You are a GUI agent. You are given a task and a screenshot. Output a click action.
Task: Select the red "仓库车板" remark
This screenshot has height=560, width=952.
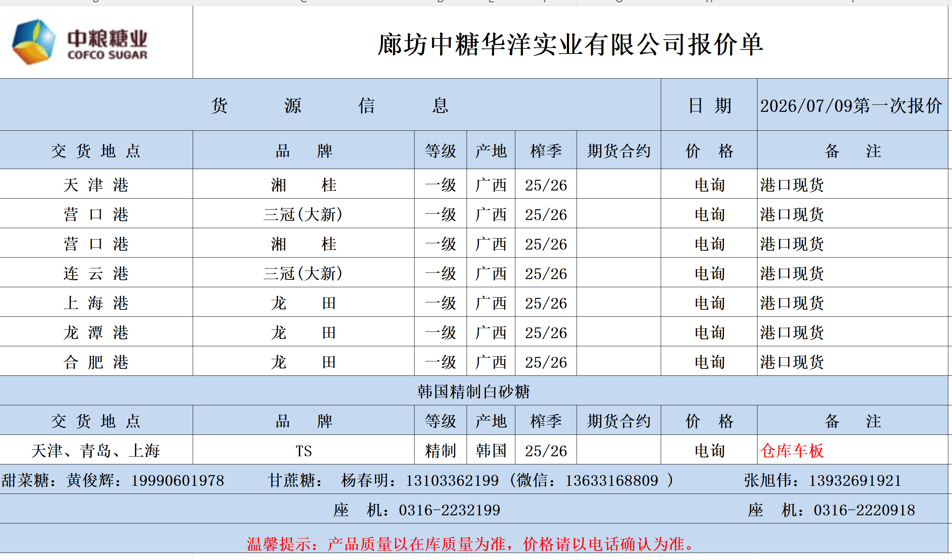(x=792, y=450)
